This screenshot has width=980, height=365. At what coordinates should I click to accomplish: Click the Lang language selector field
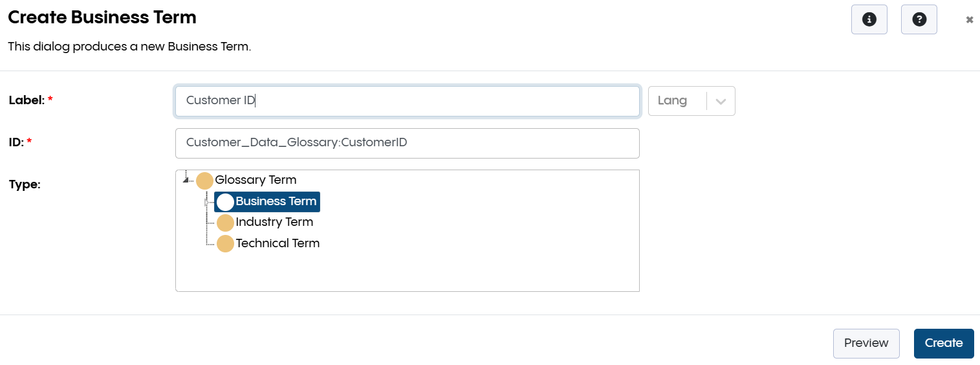[x=677, y=101]
